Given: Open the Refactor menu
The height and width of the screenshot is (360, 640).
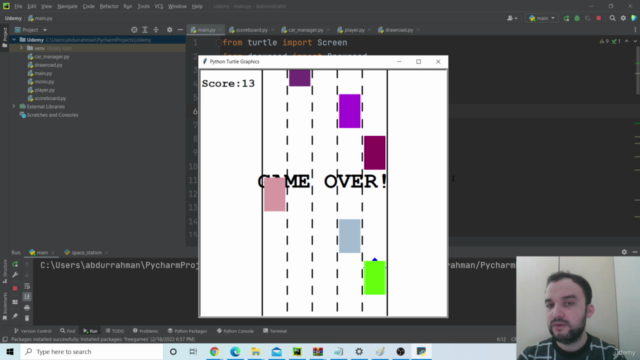Looking at the screenshot, I should 109,7.
